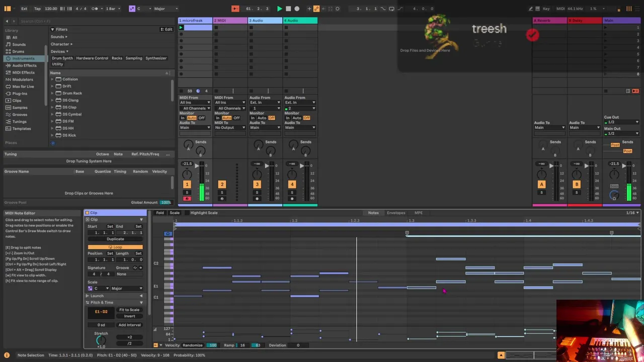This screenshot has width=644, height=362.
Task: Open the Cue Out 1/2 dropdown
Action: (x=621, y=122)
